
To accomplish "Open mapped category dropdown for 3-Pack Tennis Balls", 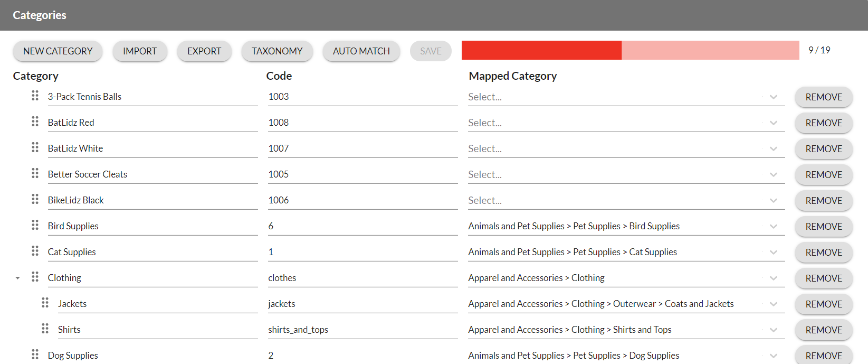I will [x=773, y=97].
